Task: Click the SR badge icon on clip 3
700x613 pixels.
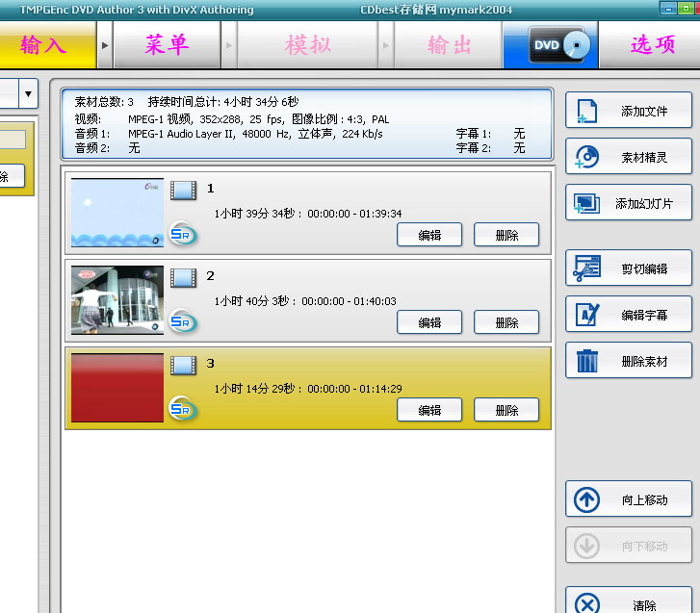Action: tap(183, 409)
